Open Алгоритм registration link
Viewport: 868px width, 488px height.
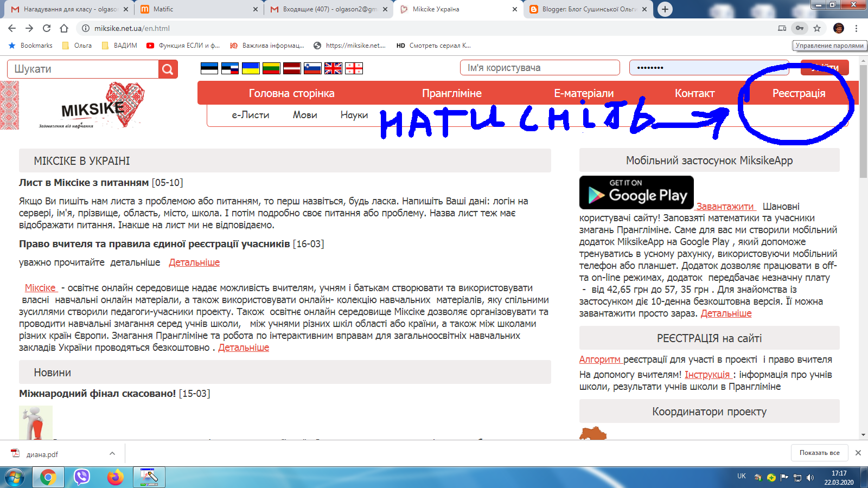tap(600, 359)
